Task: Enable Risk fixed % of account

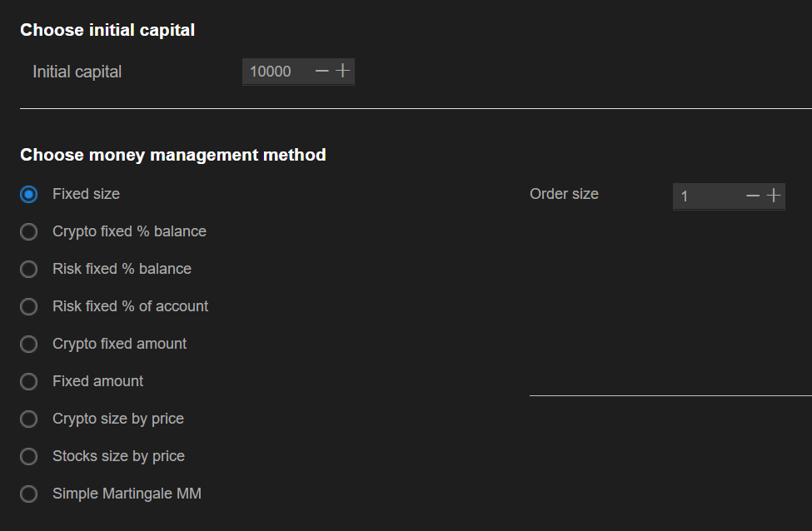Action: (x=29, y=306)
